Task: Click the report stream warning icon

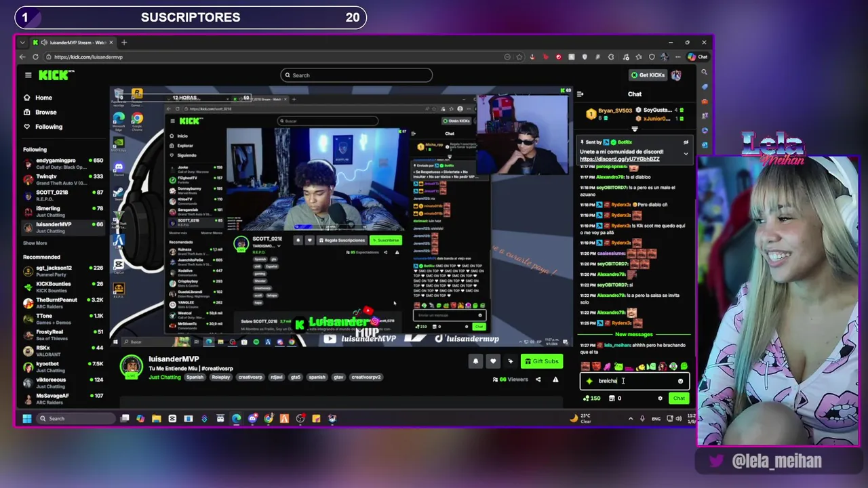Action: click(555, 380)
